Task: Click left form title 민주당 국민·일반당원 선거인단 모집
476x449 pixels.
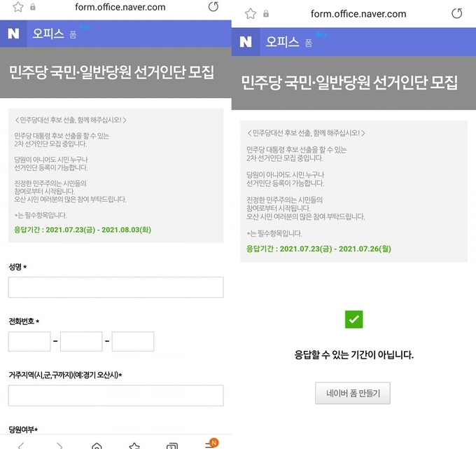Action: (x=111, y=72)
